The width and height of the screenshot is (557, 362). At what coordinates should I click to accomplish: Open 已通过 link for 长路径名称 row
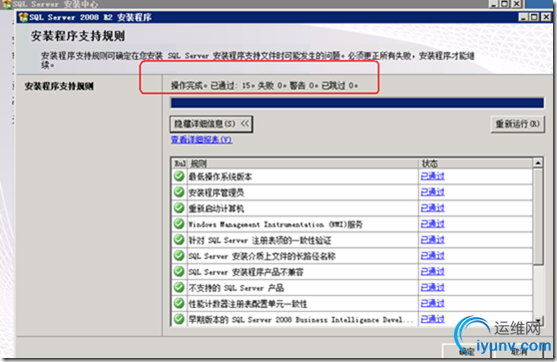[x=432, y=256]
